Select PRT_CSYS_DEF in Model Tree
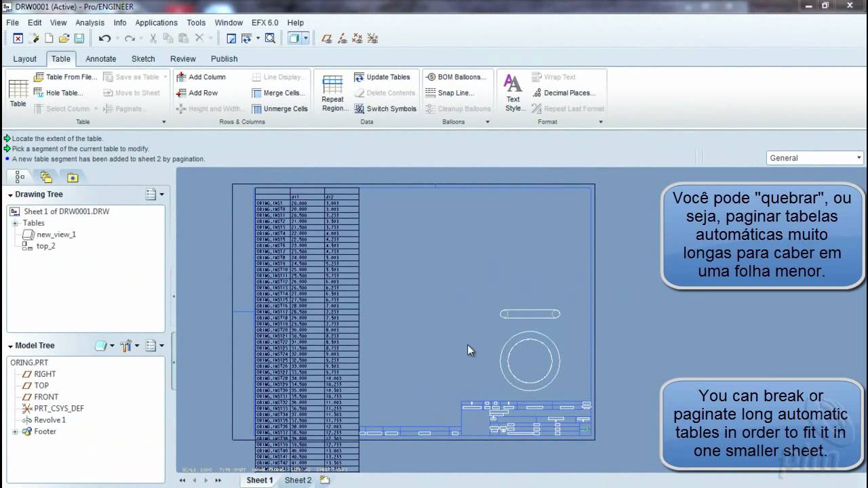 (59, 409)
